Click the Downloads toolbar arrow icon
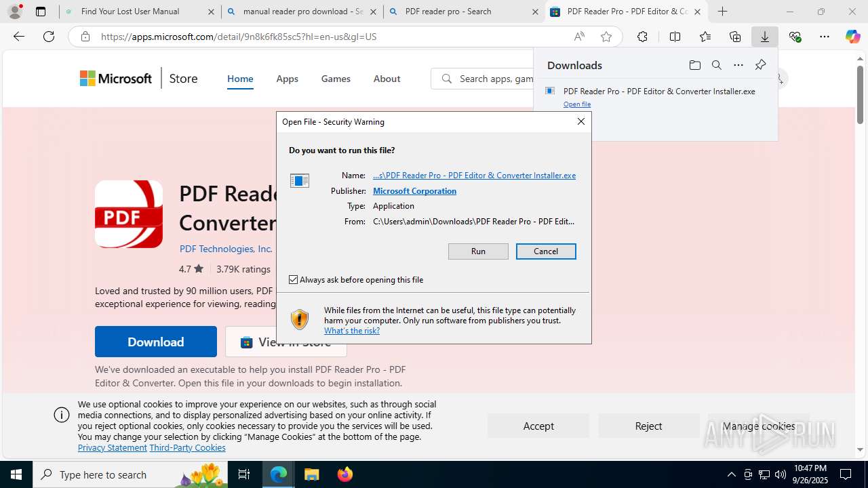 point(765,37)
